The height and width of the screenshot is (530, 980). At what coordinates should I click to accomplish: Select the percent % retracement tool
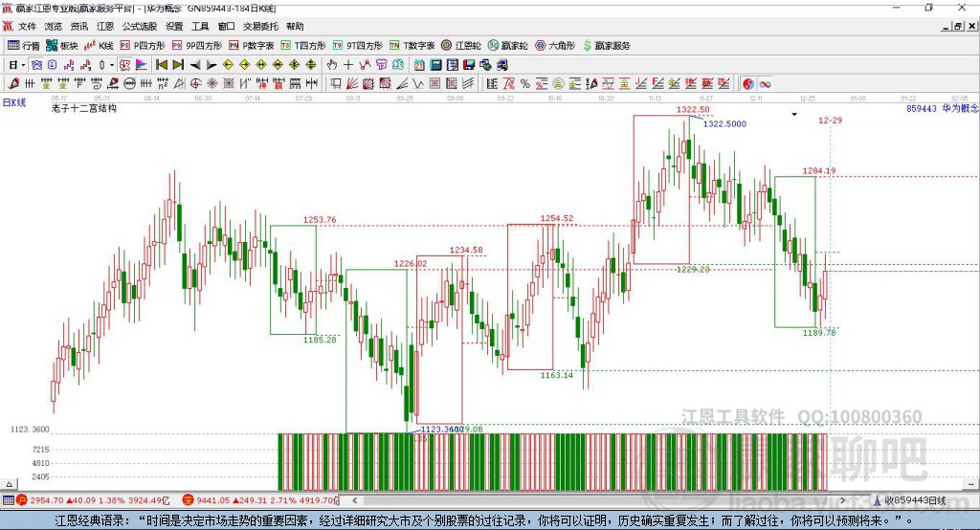[x=525, y=84]
